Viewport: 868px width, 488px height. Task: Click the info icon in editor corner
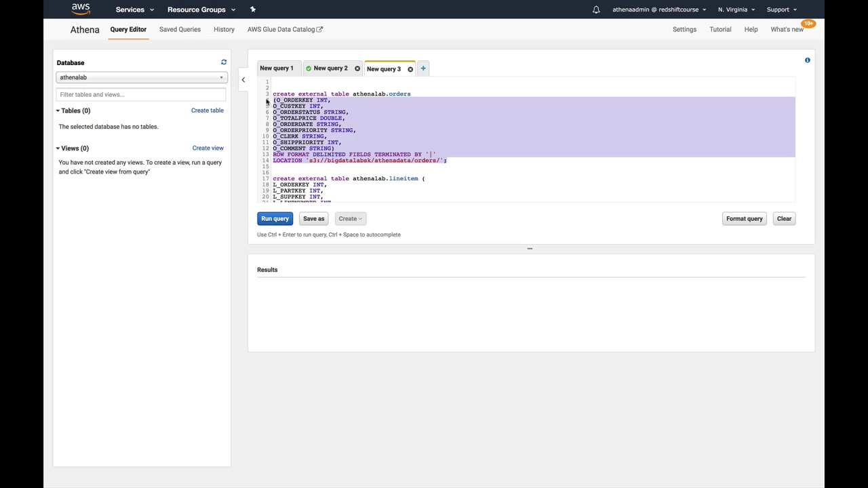pos(807,60)
